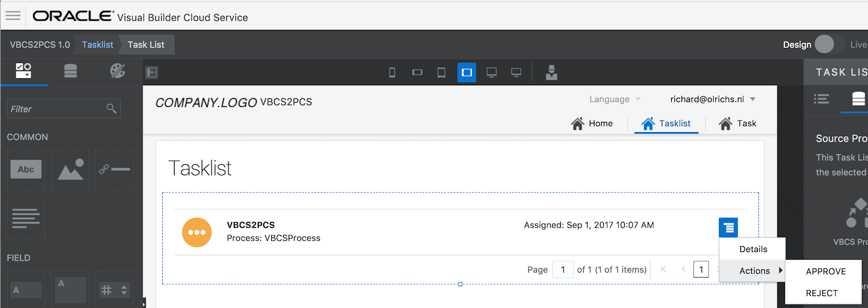The image size is (868, 308).
Task: Click the Filter search field
Action: point(63,109)
